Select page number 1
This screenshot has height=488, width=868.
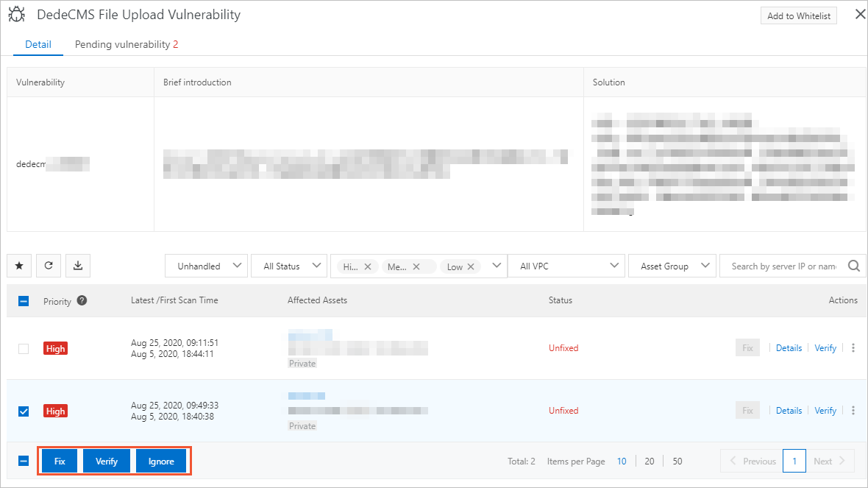point(794,461)
